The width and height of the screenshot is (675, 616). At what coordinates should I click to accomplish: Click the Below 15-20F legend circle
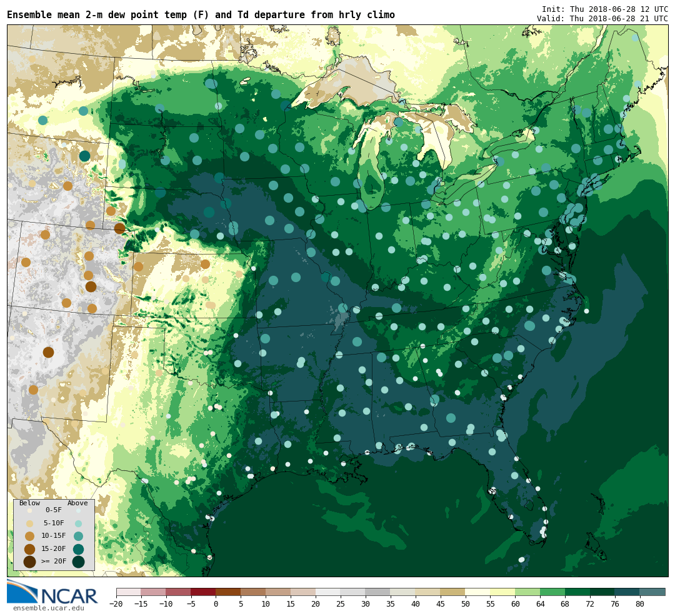point(30,549)
